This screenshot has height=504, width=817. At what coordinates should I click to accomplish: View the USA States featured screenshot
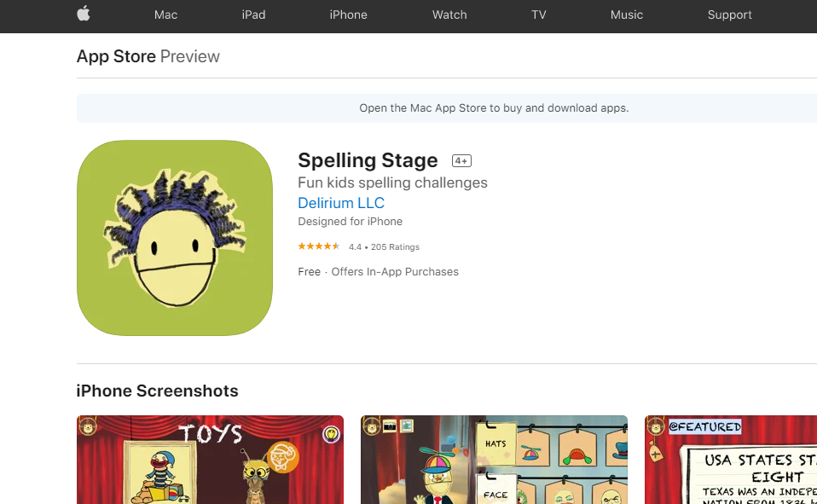click(731, 460)
